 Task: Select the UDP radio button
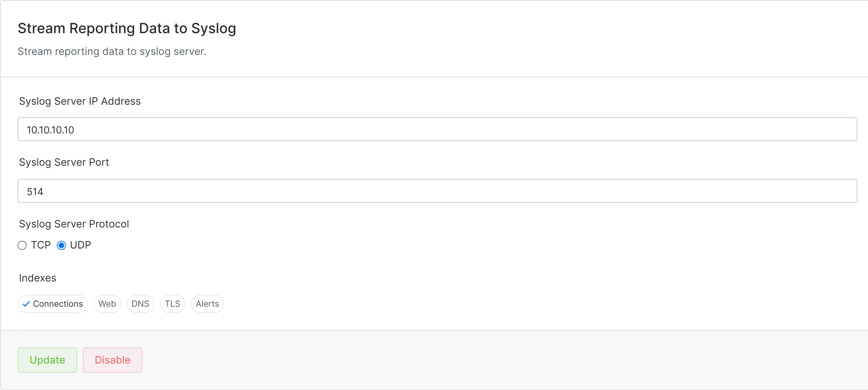coord(61,245)
